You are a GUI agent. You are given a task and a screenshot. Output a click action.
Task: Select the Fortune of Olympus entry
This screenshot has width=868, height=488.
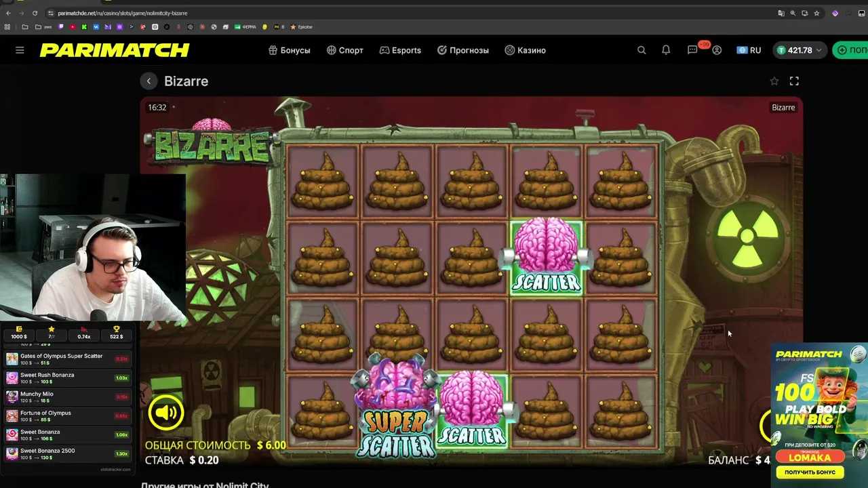(x=66, y=415)
